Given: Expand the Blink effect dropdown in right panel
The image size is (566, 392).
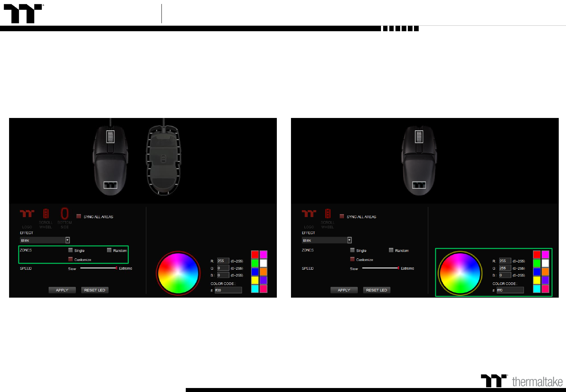Looking at the screenshot, I should click(349, 240).
